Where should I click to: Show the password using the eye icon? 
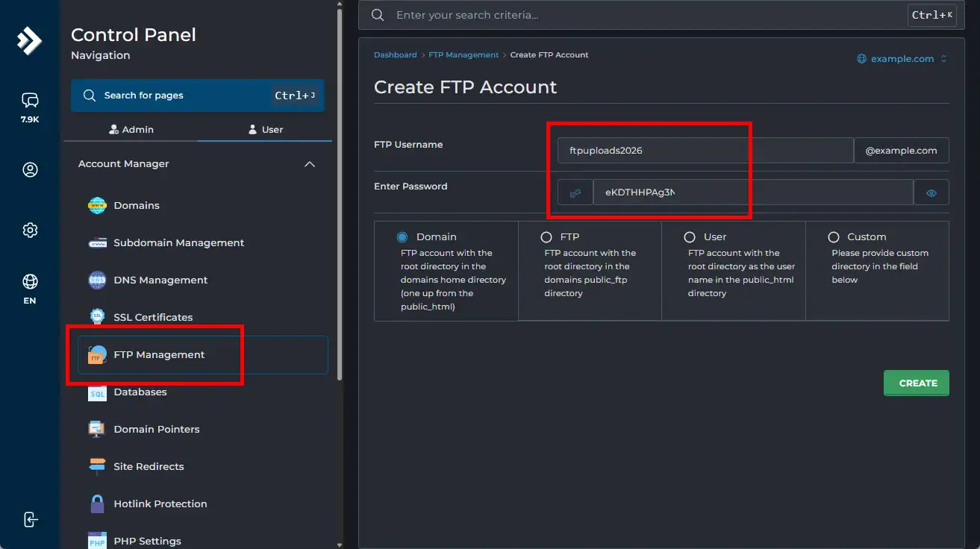(x=931, y=192)
